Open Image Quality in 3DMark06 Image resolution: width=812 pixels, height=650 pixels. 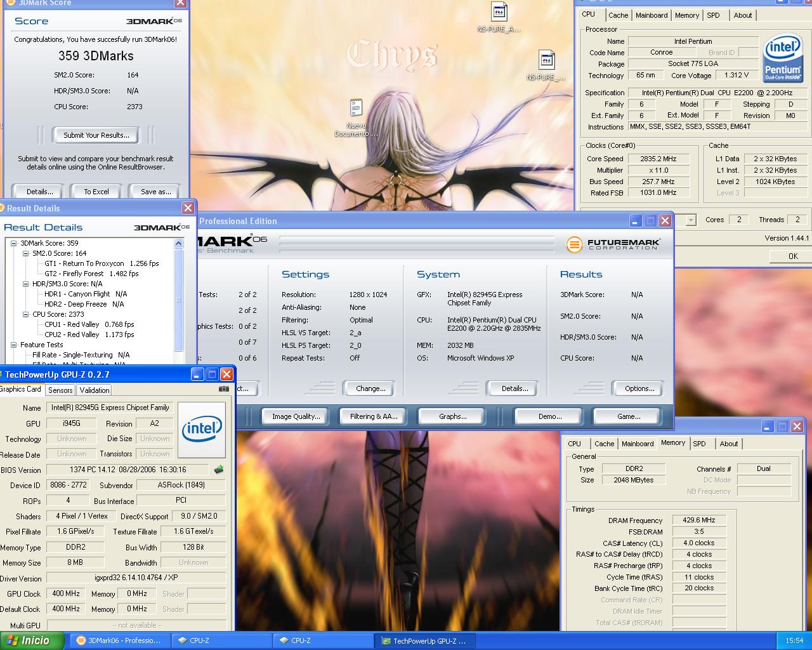pos(296,416)
